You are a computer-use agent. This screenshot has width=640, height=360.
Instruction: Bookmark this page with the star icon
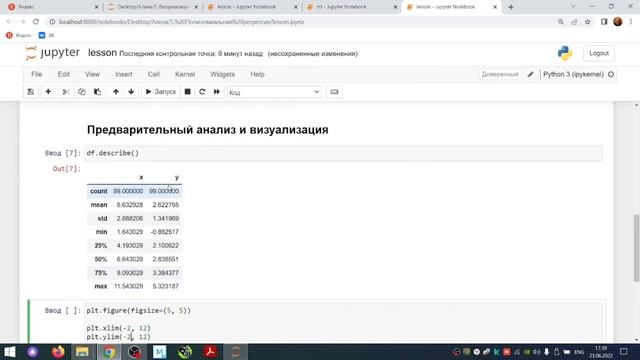click(x=587, y=22)
